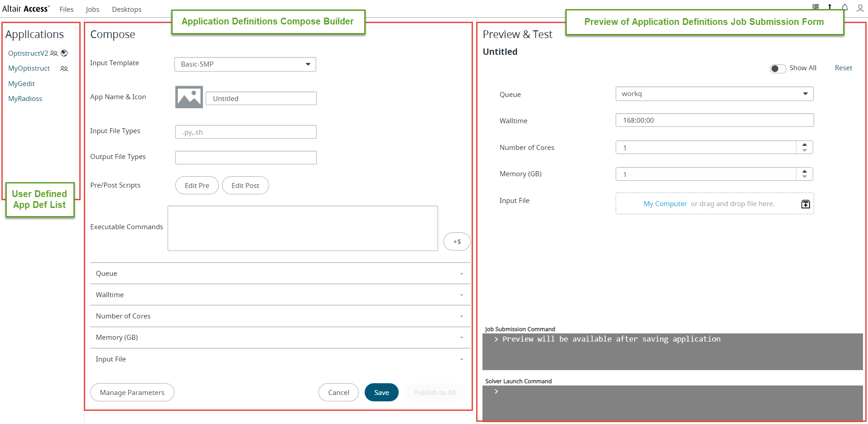Click the server cluster icon in header

[x=815, y=7]
